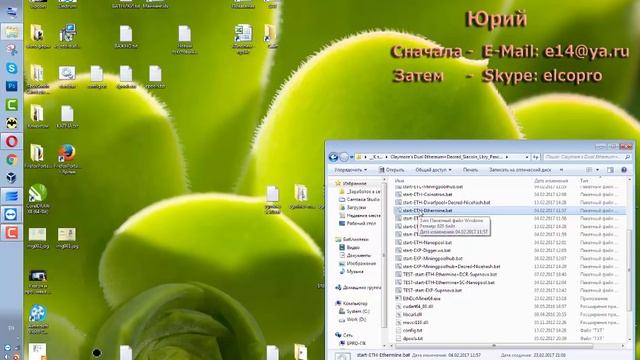Image resolution: width=640 pixels, height=360 pixels.
Task: Click the file list horizontal scrollbar
Action: click(x=494, y=346)
